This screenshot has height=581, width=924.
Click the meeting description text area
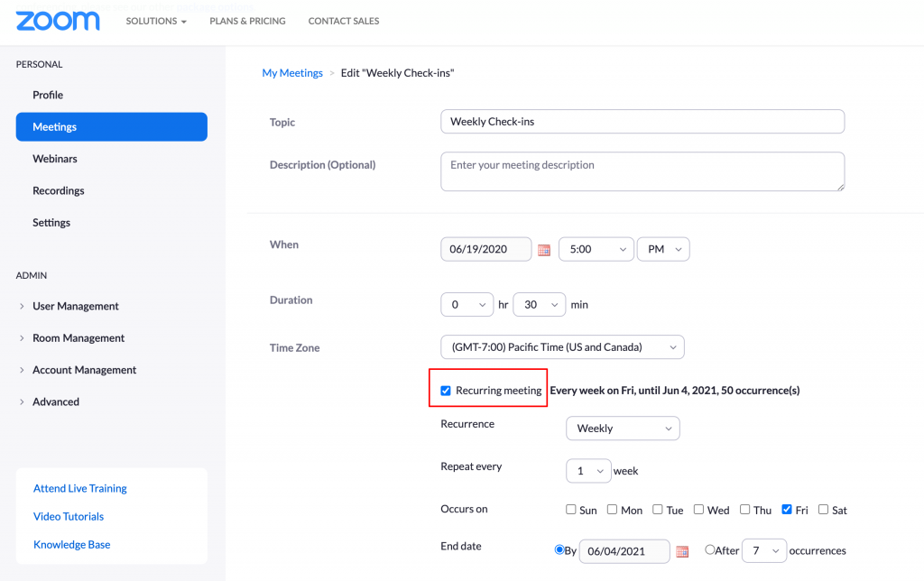pos(642,171)
